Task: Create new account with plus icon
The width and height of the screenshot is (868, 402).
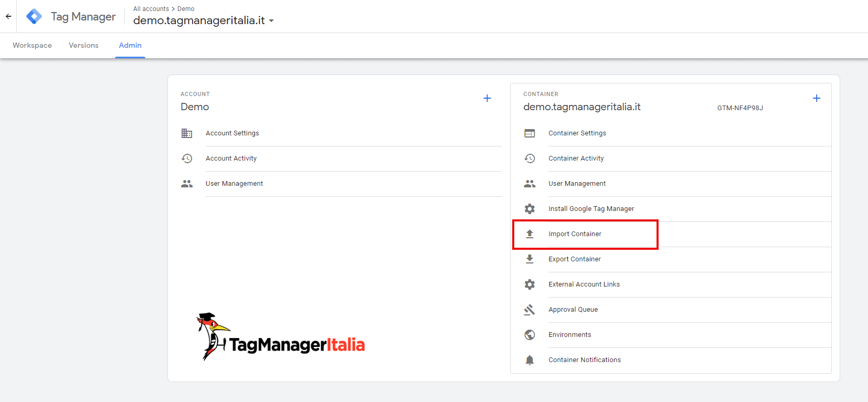Action: tap(487, 98)
